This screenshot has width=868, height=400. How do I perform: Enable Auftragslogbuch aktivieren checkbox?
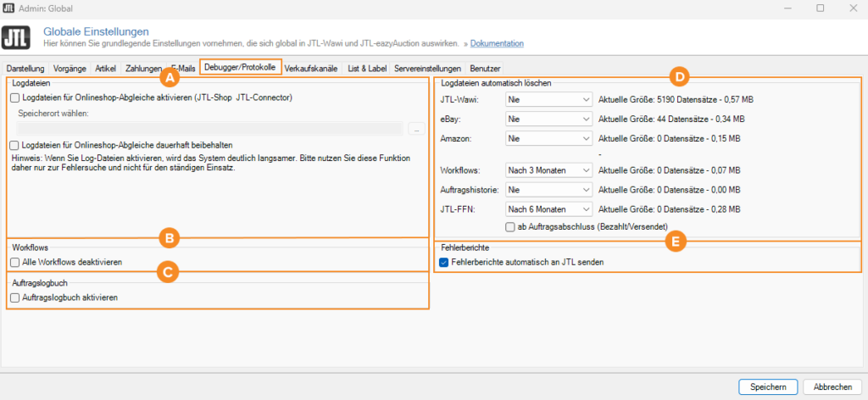[15, 297]
